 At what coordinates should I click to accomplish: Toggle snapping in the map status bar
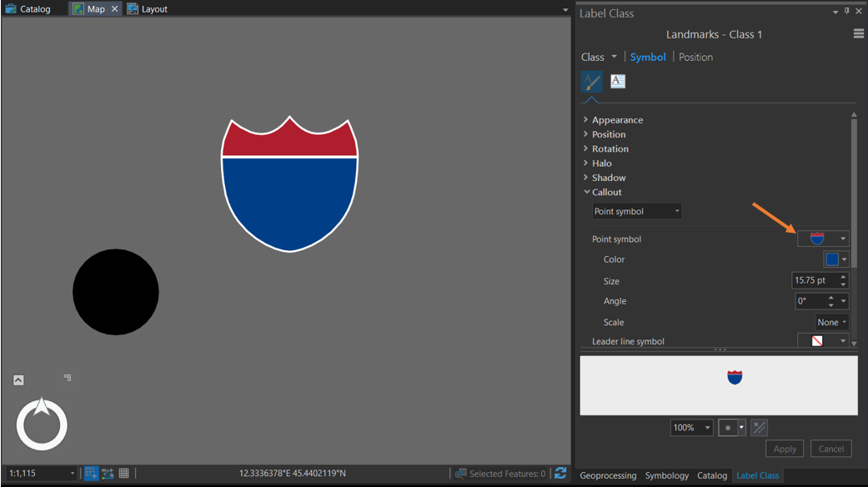pos(92,473)
